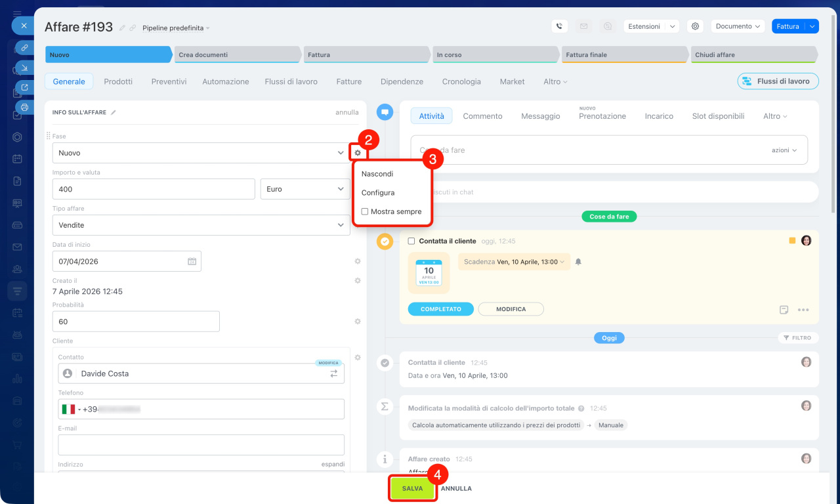Click swap contact arrows next to Davide Costa
Screen dimensions: 840x504
point(334,373)
